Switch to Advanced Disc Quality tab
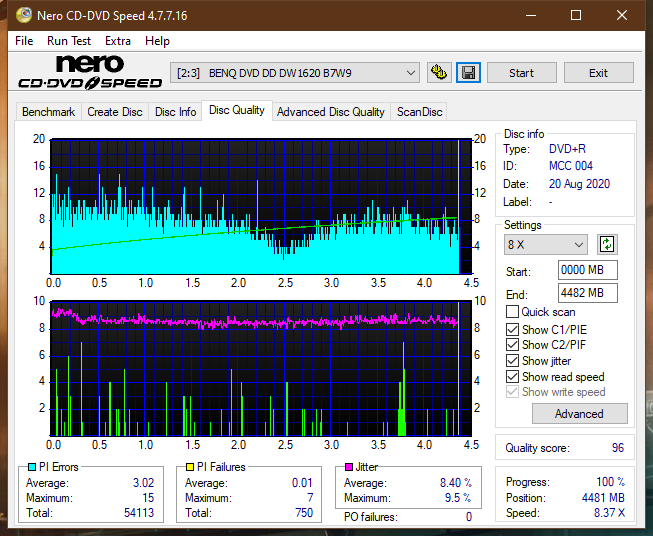This screenshot has width=653, height=536. 331,112
